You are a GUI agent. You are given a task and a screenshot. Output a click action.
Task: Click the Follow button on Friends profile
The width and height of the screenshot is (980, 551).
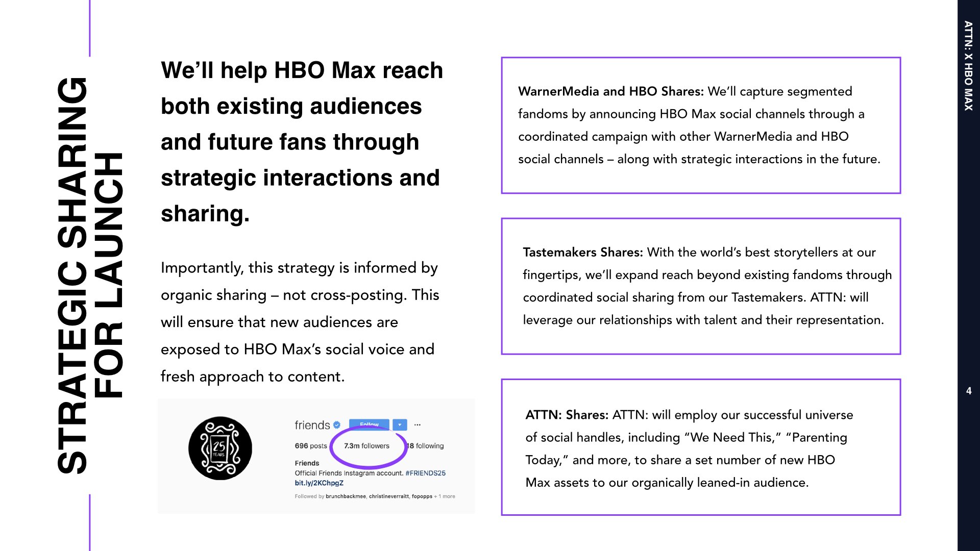point(369,424)
